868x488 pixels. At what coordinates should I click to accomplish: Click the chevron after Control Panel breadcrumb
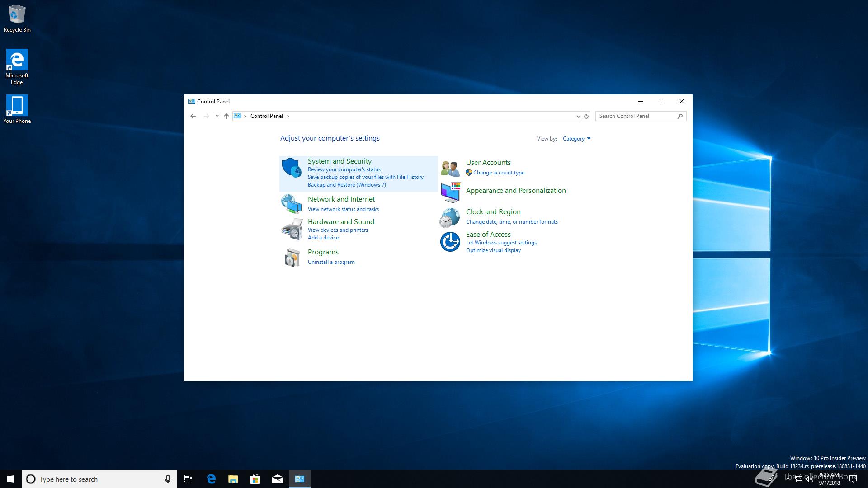click(288, 116)
